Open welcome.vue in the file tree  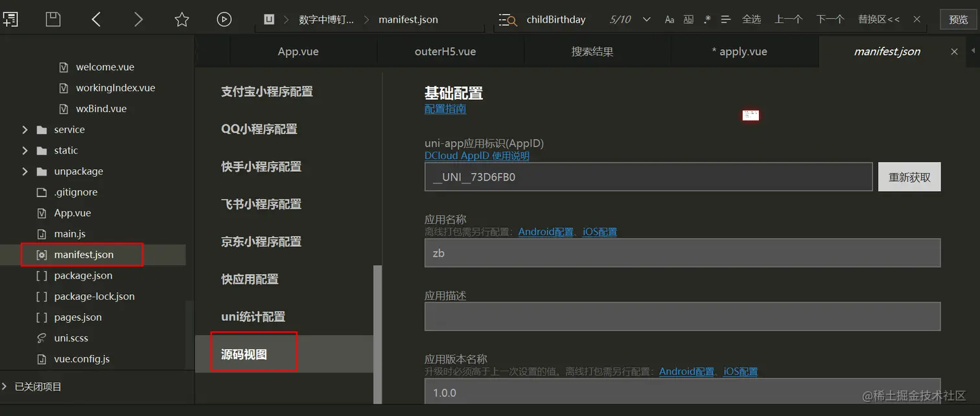click(x=105, y=67)
